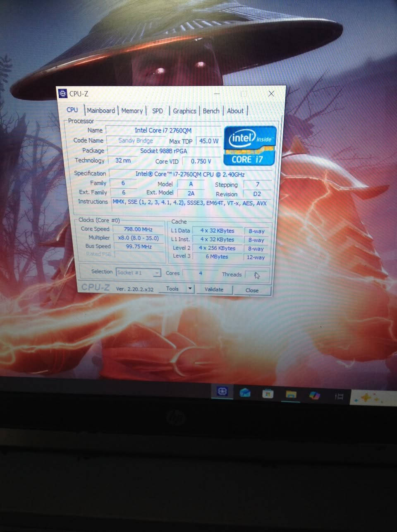Viewport: 397px width, 532px height.
Task: Click the Ext. Model 2A value
Action: click(x=191, y=193)
